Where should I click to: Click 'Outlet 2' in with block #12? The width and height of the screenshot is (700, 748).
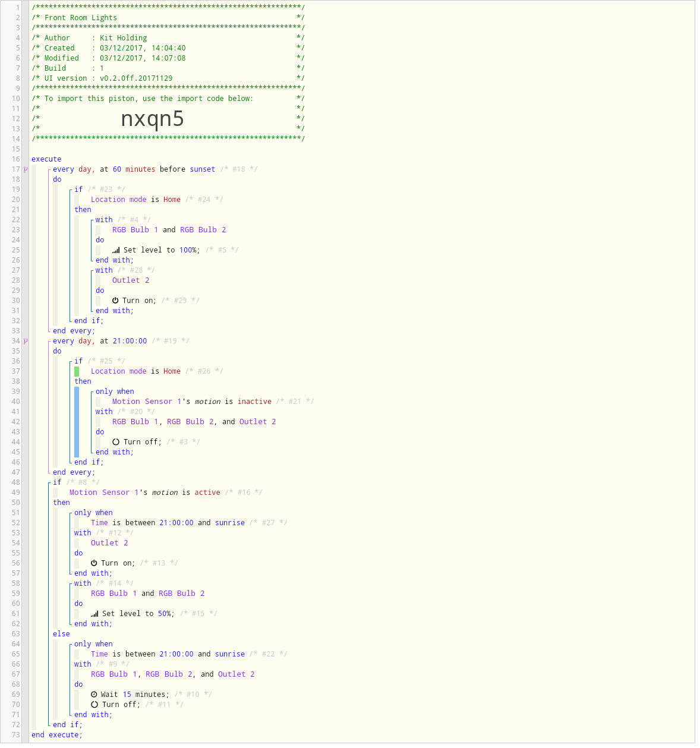click(x=109, y=543)
